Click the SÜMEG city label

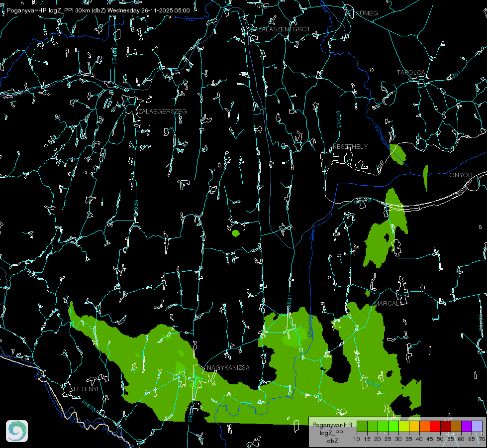[367, 13]
